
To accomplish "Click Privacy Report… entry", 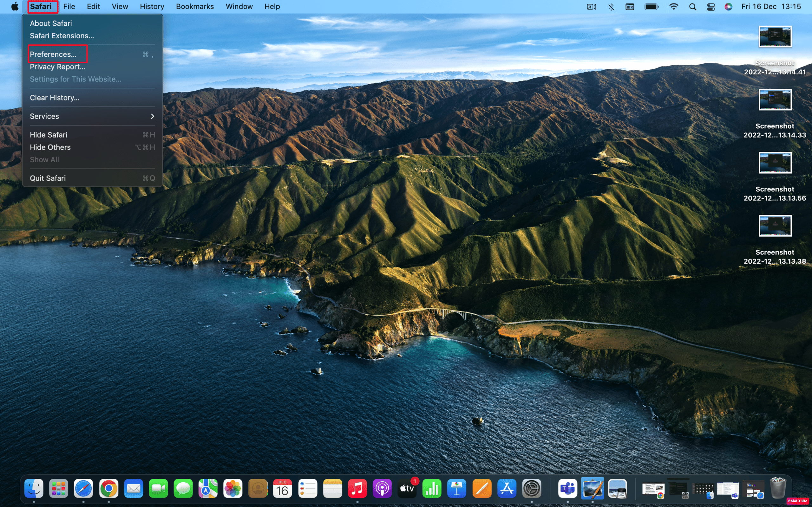I will tap(57, 67).
